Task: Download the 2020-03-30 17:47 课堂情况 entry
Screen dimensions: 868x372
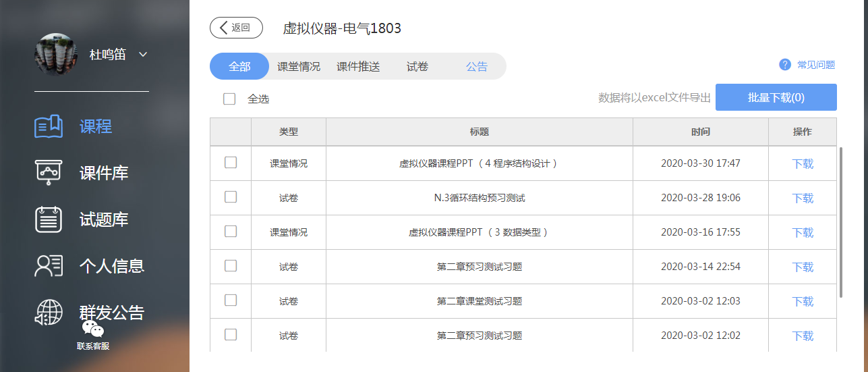Action: (803, 163)
